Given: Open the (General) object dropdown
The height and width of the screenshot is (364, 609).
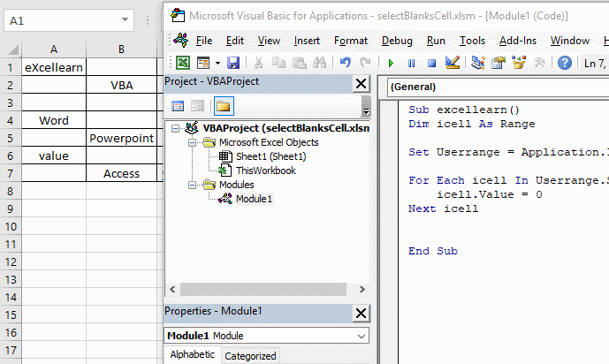Looking at the screenshot, I should (x=499, y=87).
